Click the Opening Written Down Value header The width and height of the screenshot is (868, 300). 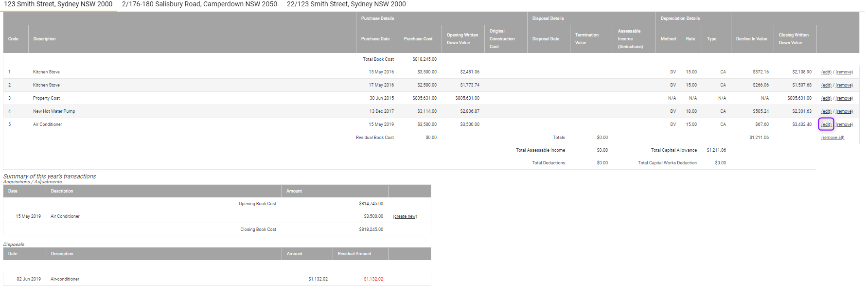pyautogui.click(x=462, y=39)
